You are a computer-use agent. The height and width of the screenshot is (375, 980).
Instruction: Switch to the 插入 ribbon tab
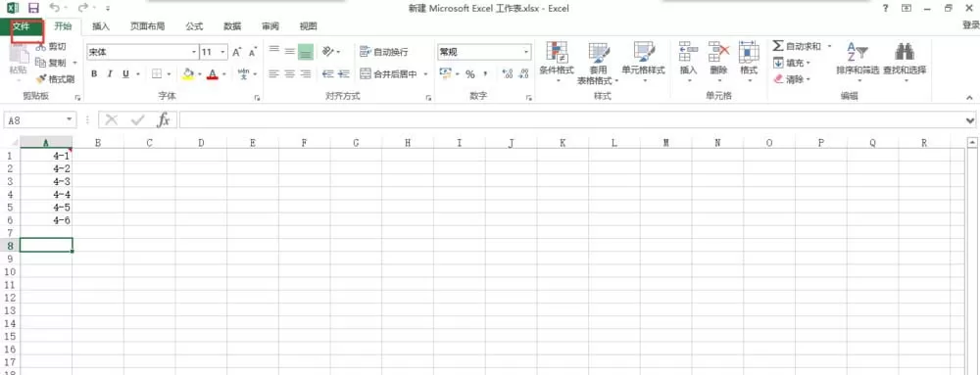101,26
